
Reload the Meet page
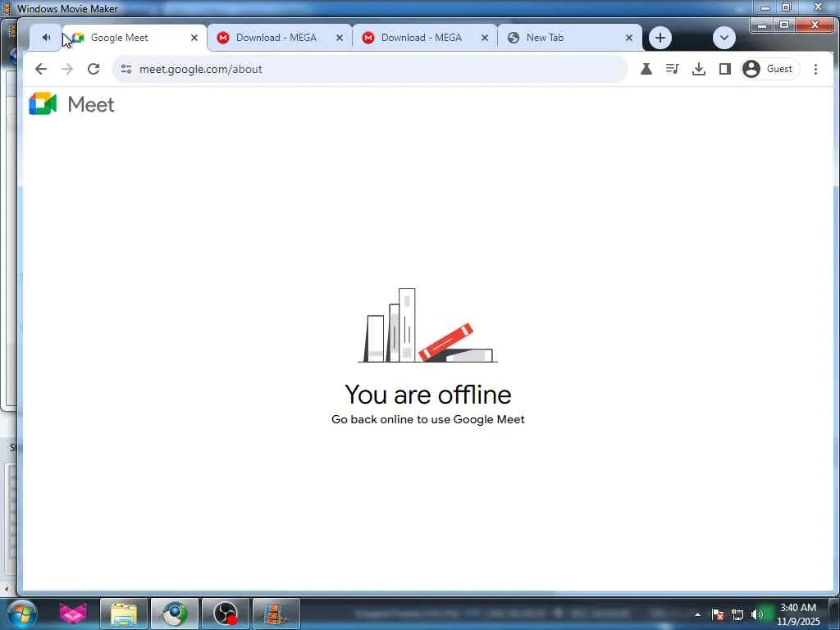click(94, 69)
